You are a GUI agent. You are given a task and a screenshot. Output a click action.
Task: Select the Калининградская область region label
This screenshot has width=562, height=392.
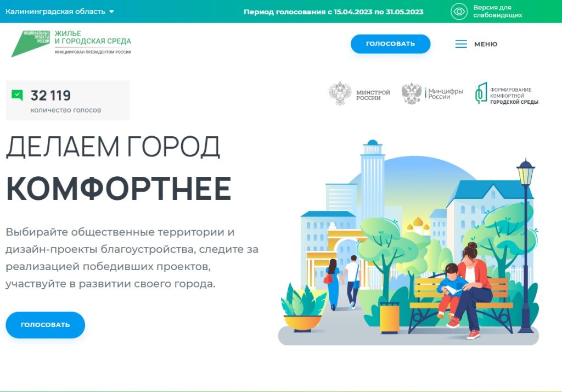pyautogui.click(x=55, y=12)
